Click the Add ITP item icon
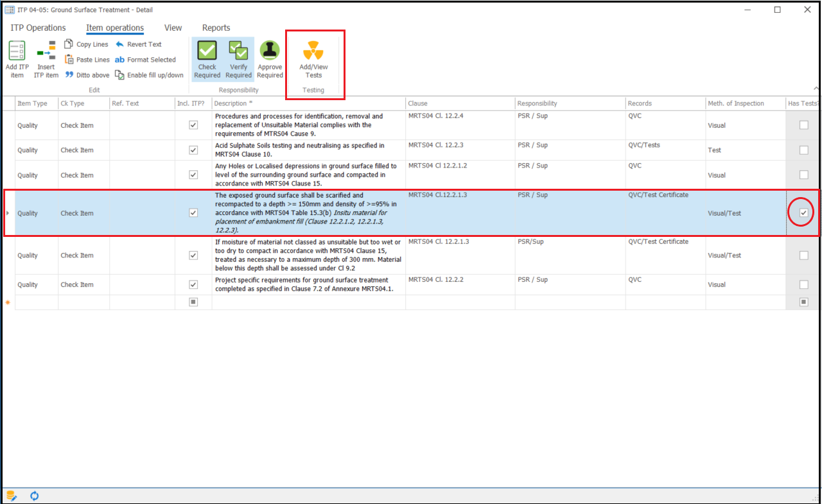Image resolution: width=822 pixels, height=504 pixels. point(17,51)
